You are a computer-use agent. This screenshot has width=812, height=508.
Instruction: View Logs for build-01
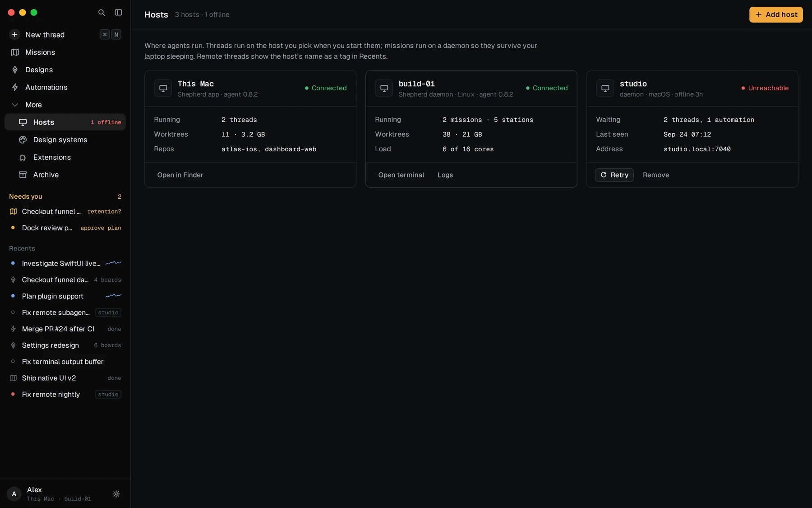pos(445,175)
